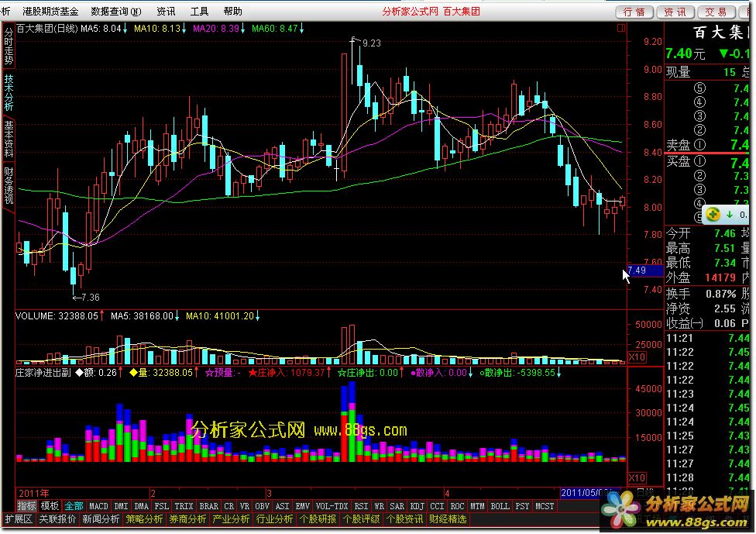Open the 个股资讯 tab

click(404, 519)
